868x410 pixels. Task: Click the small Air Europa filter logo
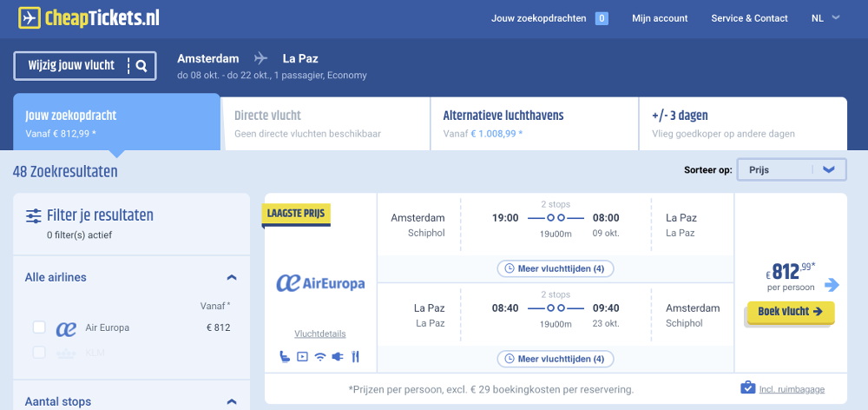67,328
